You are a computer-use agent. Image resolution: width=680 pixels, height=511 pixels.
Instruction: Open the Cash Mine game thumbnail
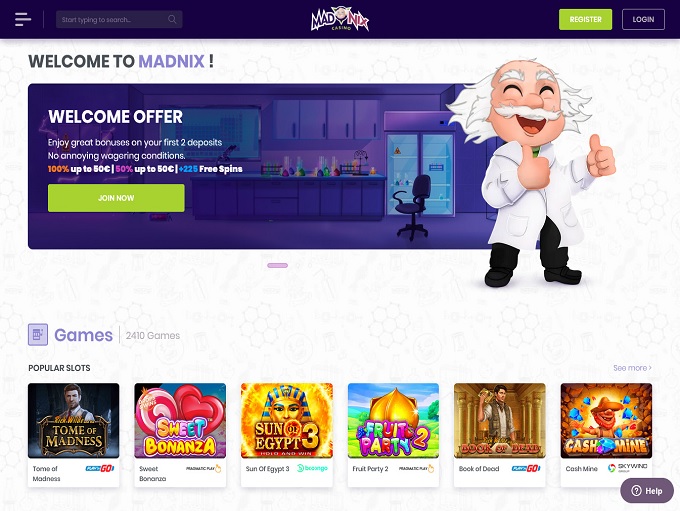tap(606, 420)
